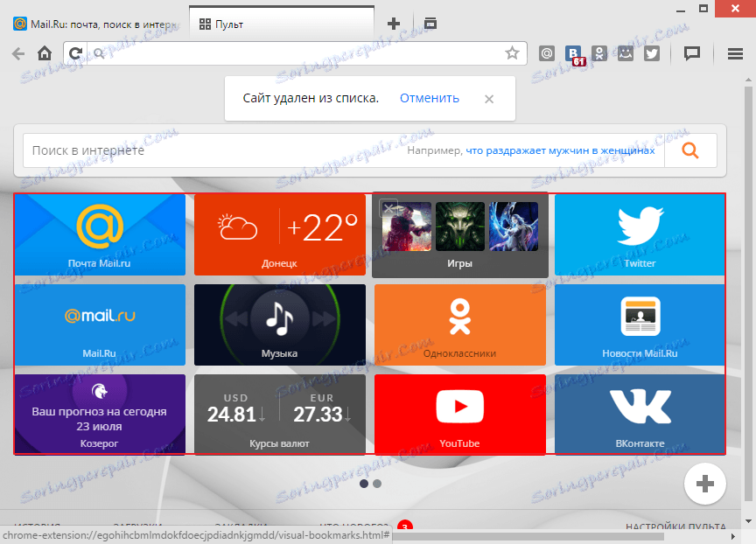Dismiss the 'Сайт удален' notification
The image size is (756, 544).
pos(489,99)
